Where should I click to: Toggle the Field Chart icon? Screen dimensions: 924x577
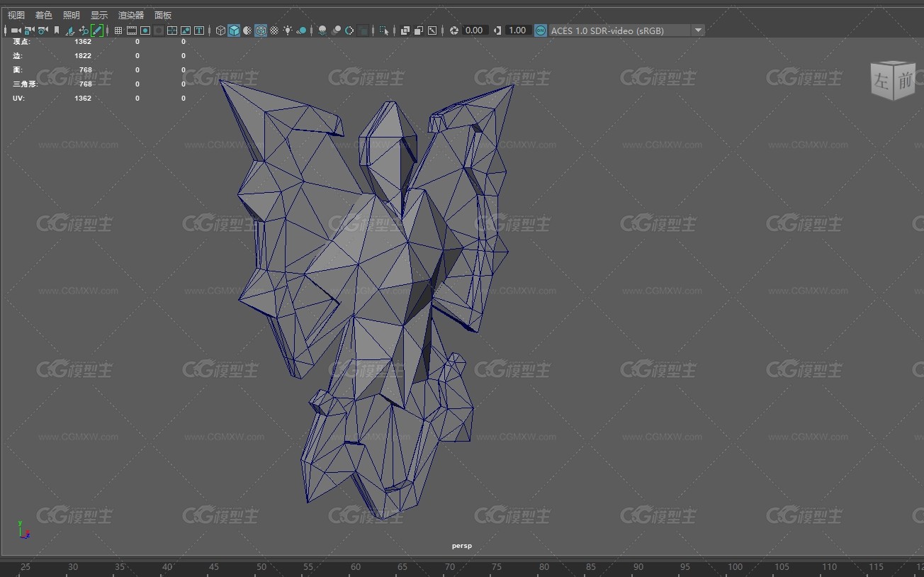tap(172, 30)
